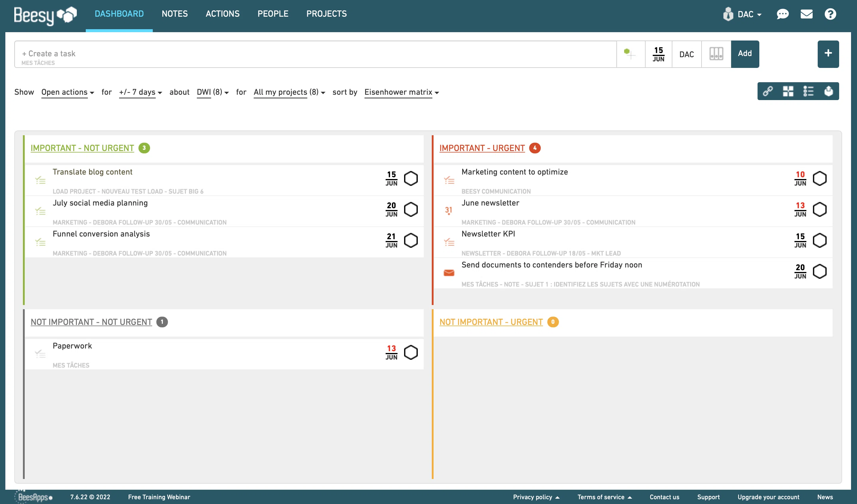Click the link icon in view toolbar
Screen dimensions: 857x504
pos(768,91)
